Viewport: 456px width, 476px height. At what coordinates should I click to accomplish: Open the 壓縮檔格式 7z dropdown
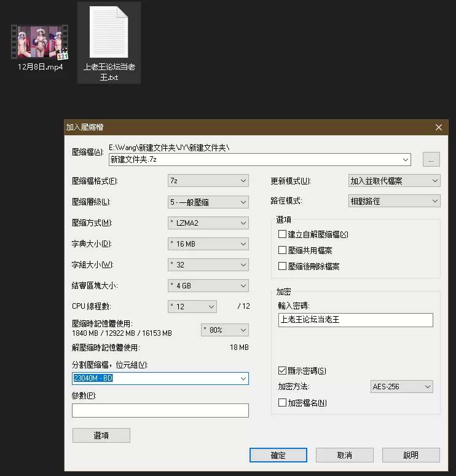[208, 181]
